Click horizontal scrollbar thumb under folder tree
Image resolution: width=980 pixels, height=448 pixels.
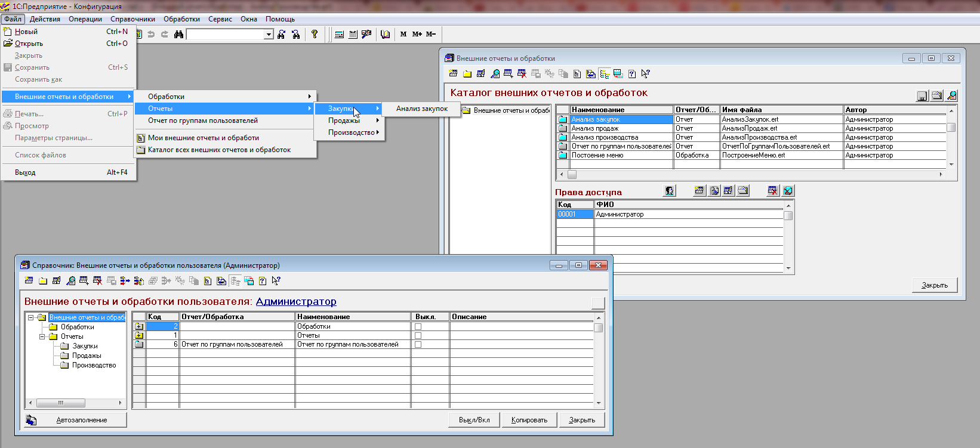coord(60,403)
